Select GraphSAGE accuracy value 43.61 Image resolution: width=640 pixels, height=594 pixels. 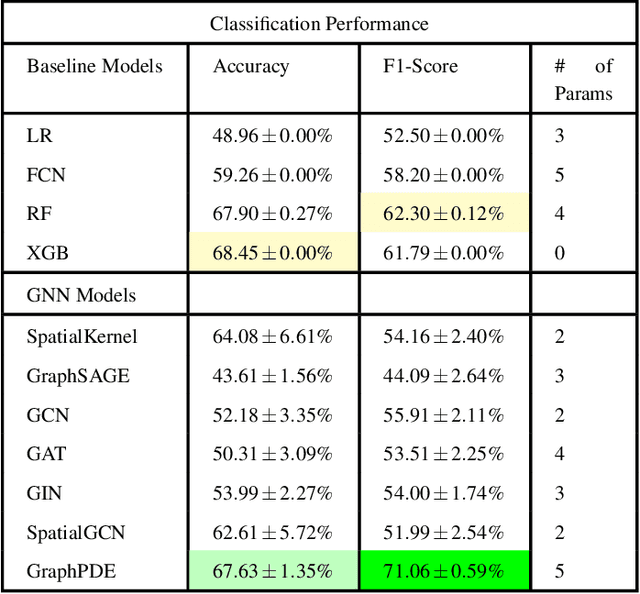(x=272, y=376)
